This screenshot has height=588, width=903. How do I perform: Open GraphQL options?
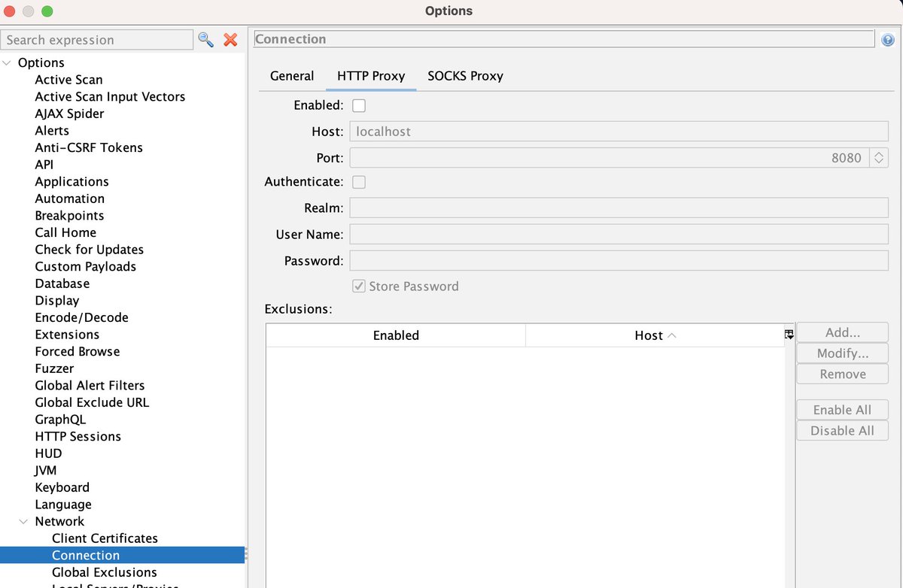(x=60, y=420)
